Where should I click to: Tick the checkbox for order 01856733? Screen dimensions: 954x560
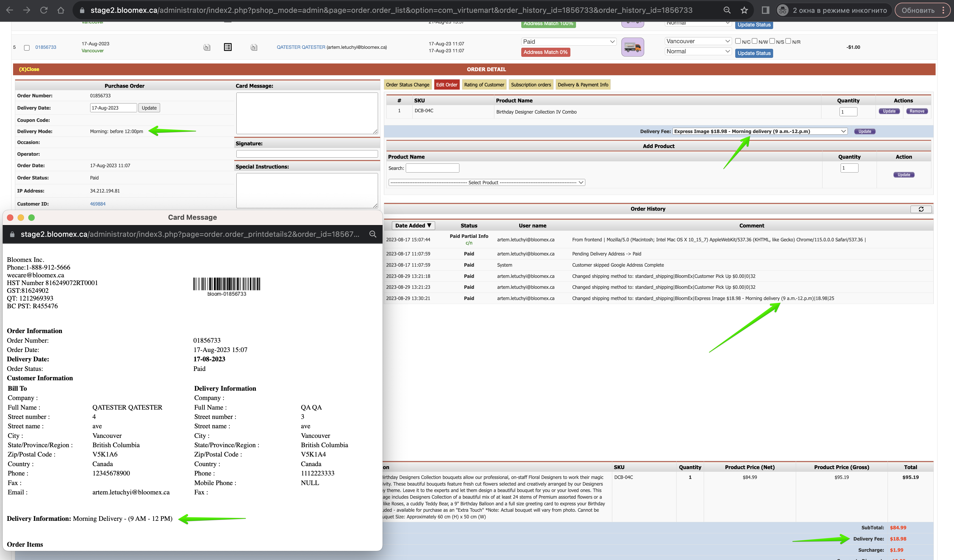26,48
